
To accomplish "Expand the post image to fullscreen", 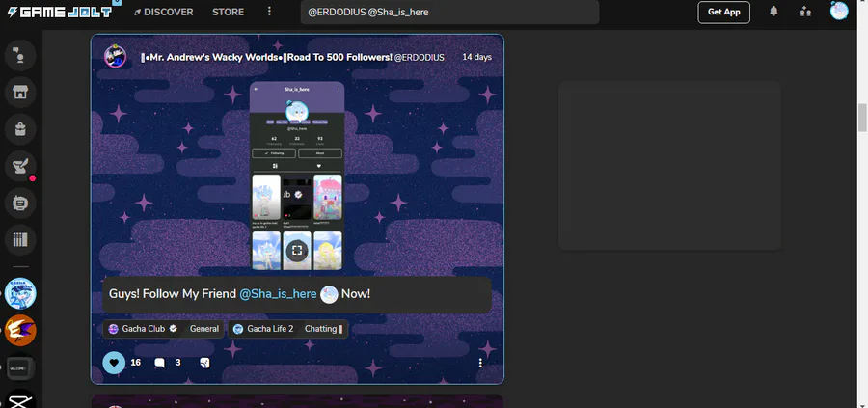I will click(x=297, y=250).
